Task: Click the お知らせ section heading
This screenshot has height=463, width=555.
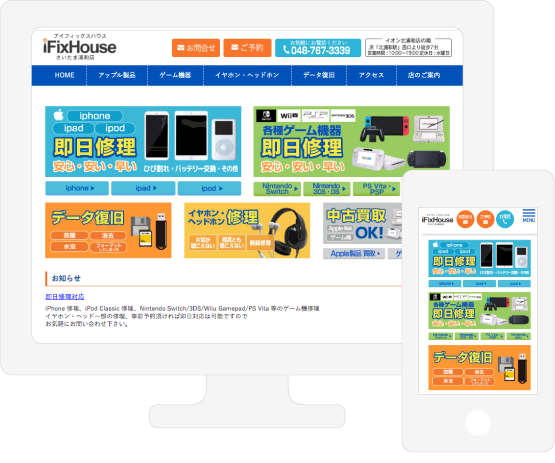Action: tap(66, 278)
